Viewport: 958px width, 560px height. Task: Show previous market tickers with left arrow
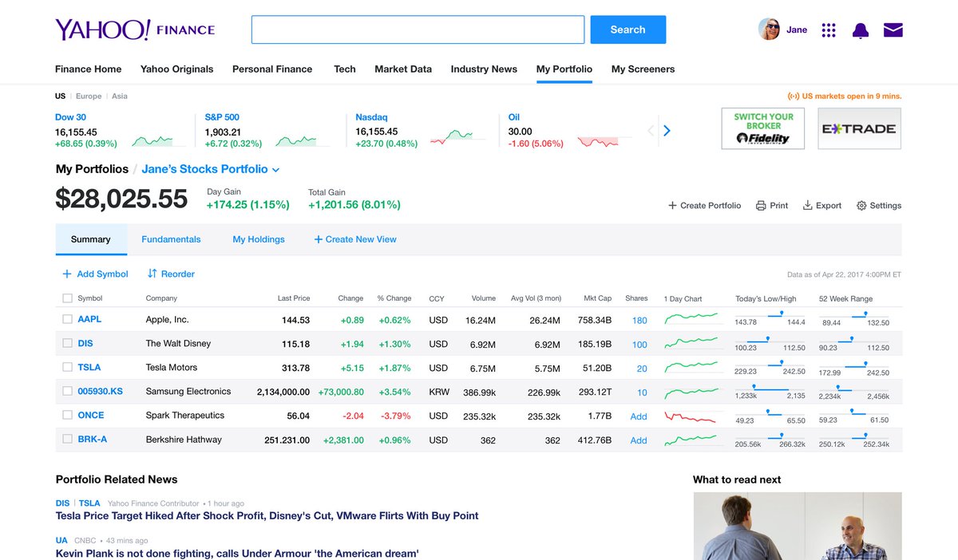click(651, 131)
